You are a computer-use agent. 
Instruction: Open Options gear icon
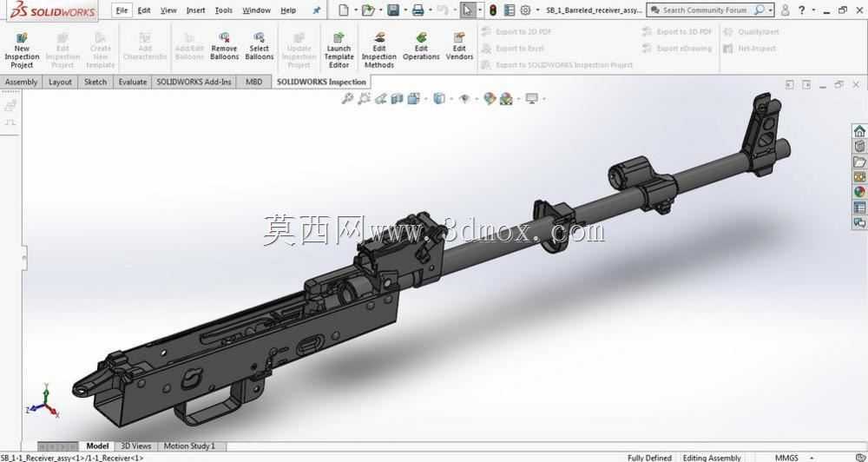pos(526,10)
